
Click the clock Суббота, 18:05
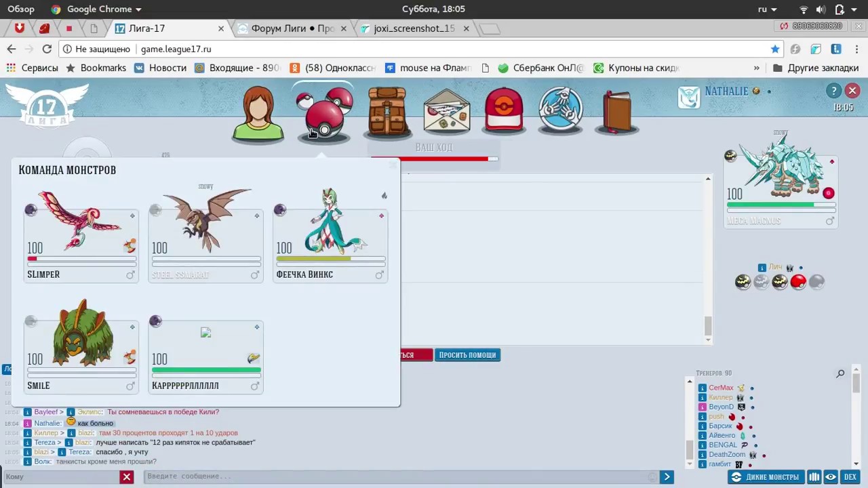tap(433, 9)
